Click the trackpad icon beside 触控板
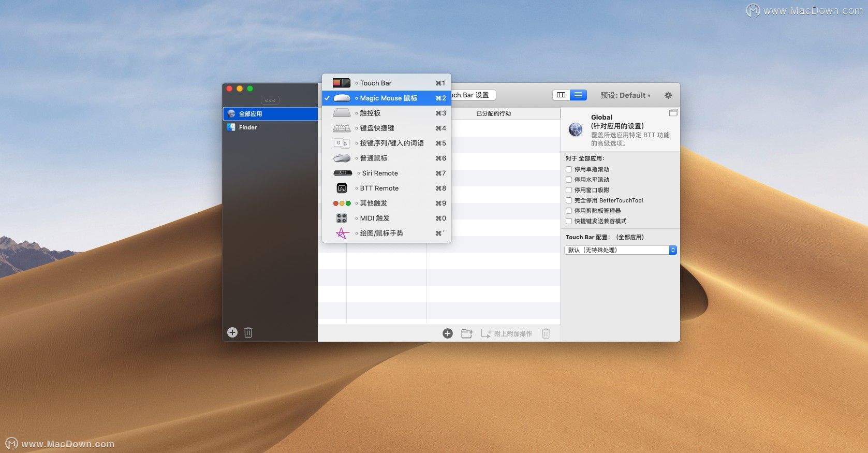The image size is (868, 453). [x=342, y=113]
